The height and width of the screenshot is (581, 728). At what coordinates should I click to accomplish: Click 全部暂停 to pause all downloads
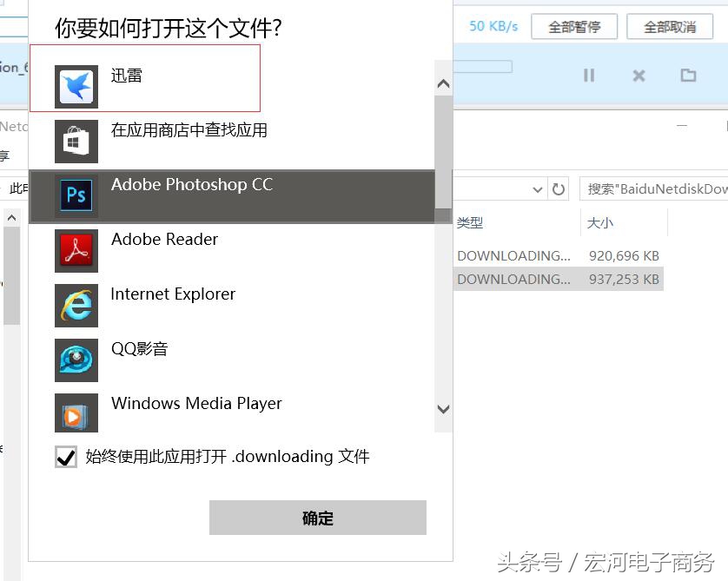575,26
